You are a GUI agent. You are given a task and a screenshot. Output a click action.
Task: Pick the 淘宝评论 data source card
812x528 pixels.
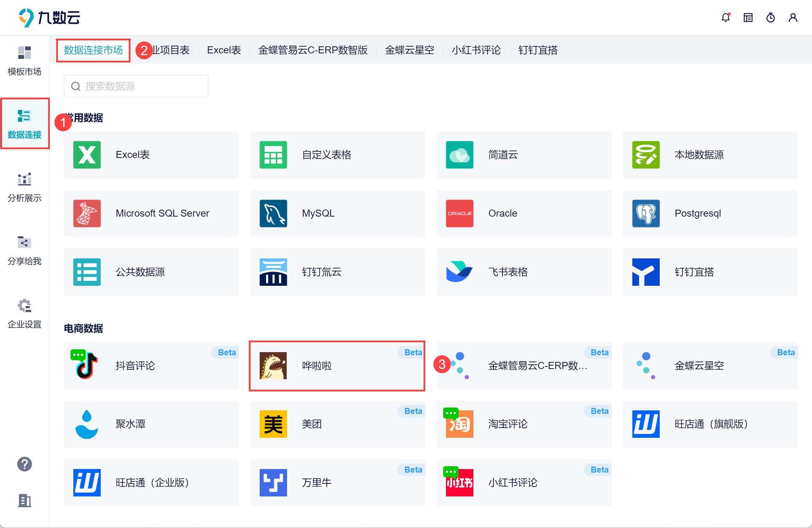tap(524, 424)
